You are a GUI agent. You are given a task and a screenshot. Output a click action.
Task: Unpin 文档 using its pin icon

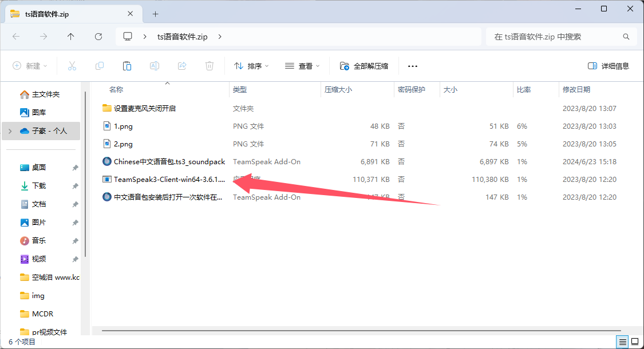(75, 204)
